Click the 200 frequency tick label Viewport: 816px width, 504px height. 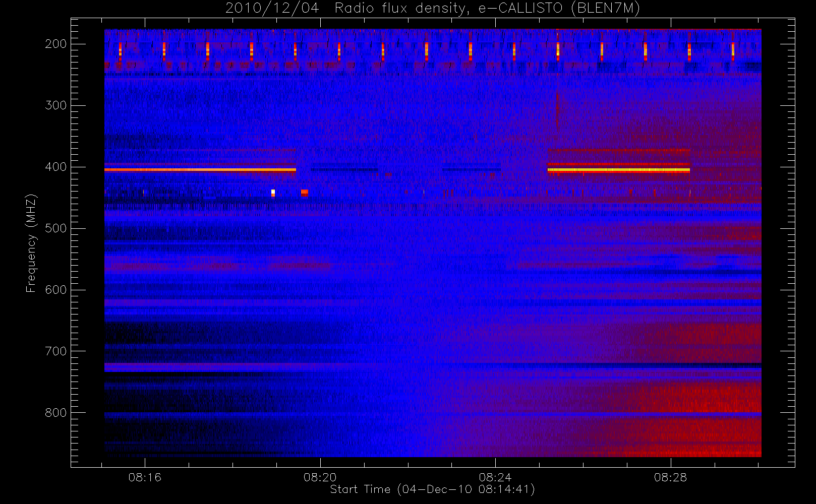tap(56, 44)
